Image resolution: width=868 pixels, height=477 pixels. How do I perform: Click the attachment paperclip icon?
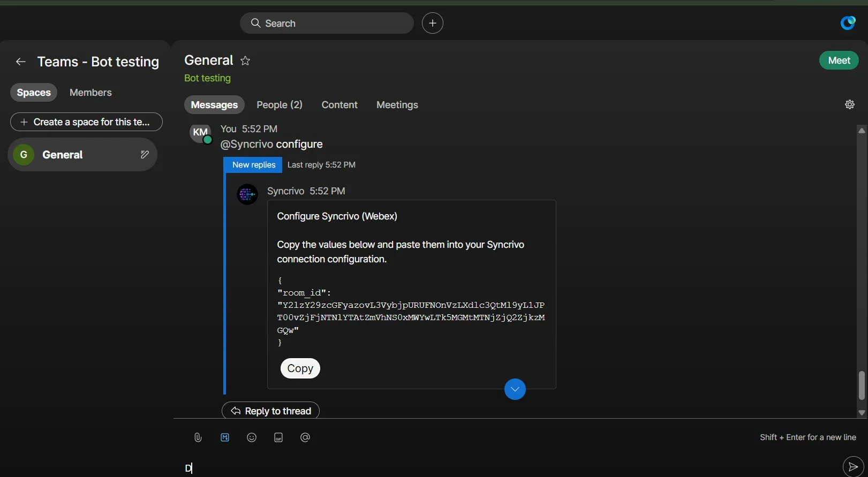coord(198,437)
